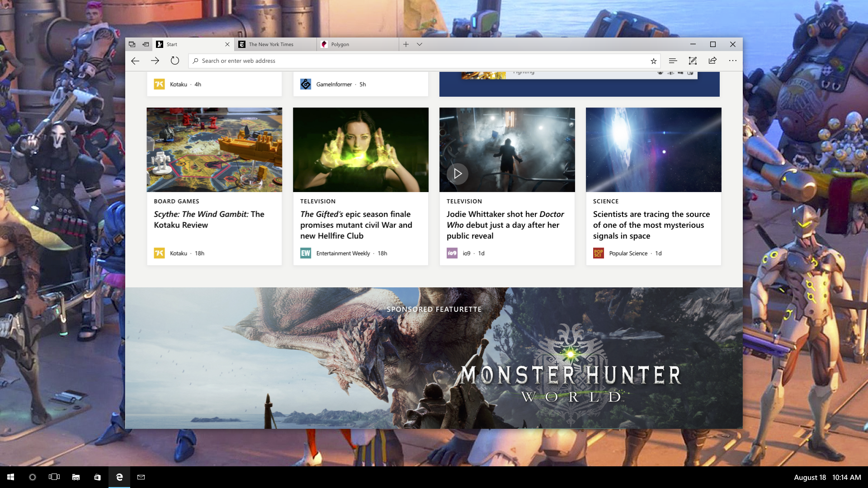Open the tabs you've set aside icon
This screenshot has height=488, width=868.
tap(132, 44)
